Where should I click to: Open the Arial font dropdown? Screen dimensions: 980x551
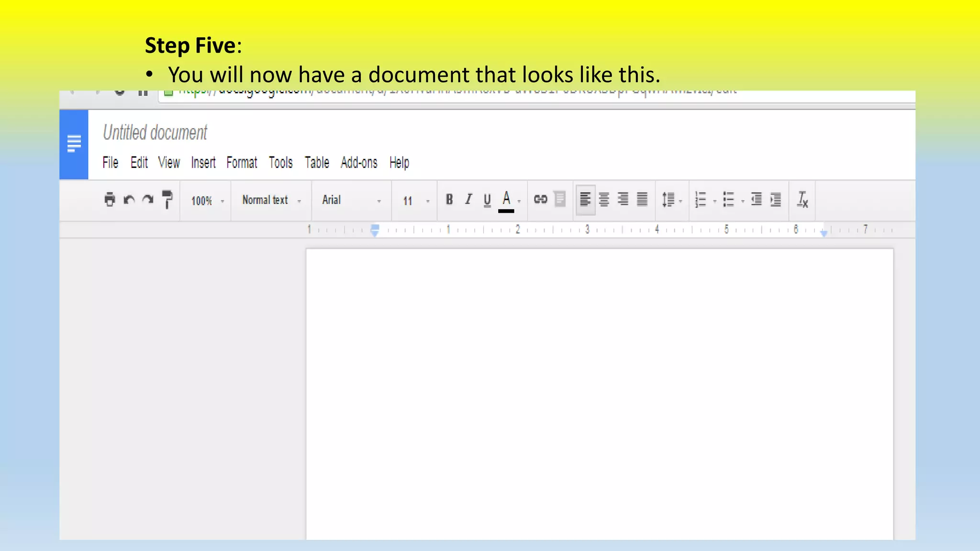(352, 200)
